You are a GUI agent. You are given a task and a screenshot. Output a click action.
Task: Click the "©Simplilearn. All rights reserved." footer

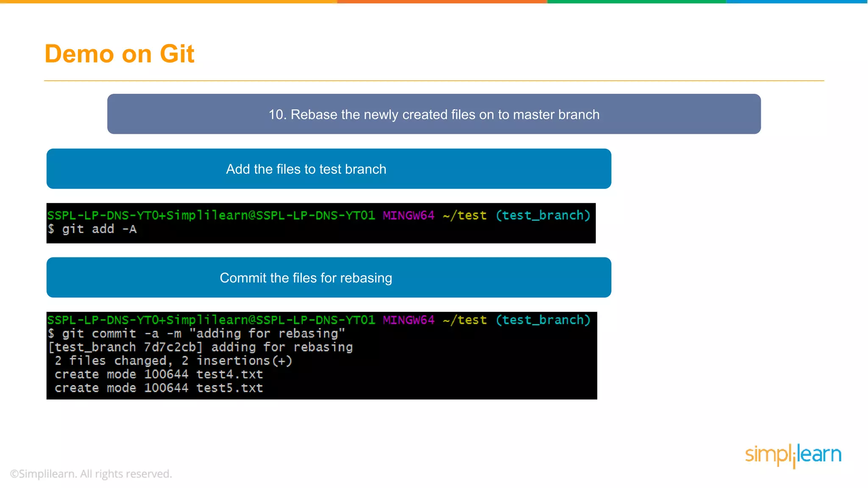point(91,474)
